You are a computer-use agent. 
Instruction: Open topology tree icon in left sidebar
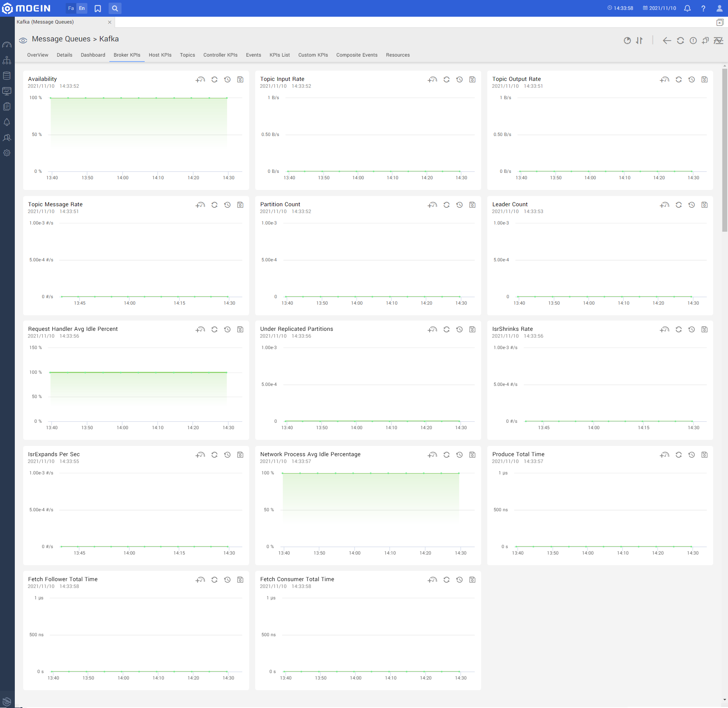tap(7, 60)
